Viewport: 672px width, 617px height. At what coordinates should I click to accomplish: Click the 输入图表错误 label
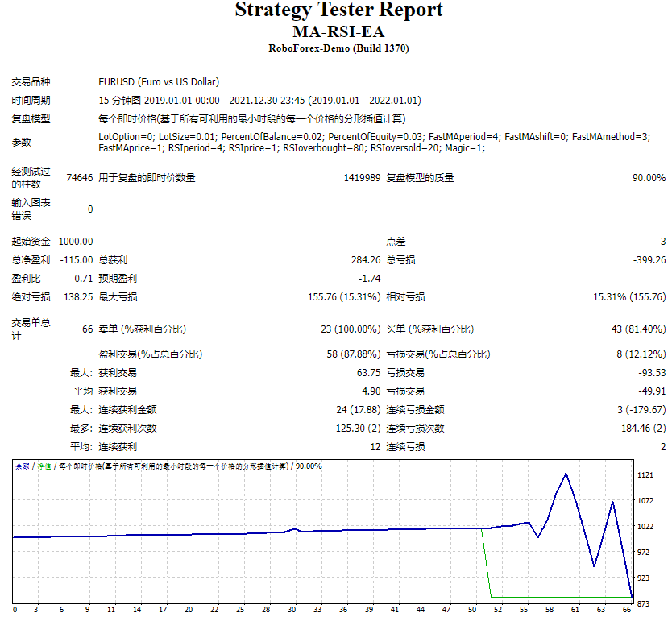coord(31,209)
